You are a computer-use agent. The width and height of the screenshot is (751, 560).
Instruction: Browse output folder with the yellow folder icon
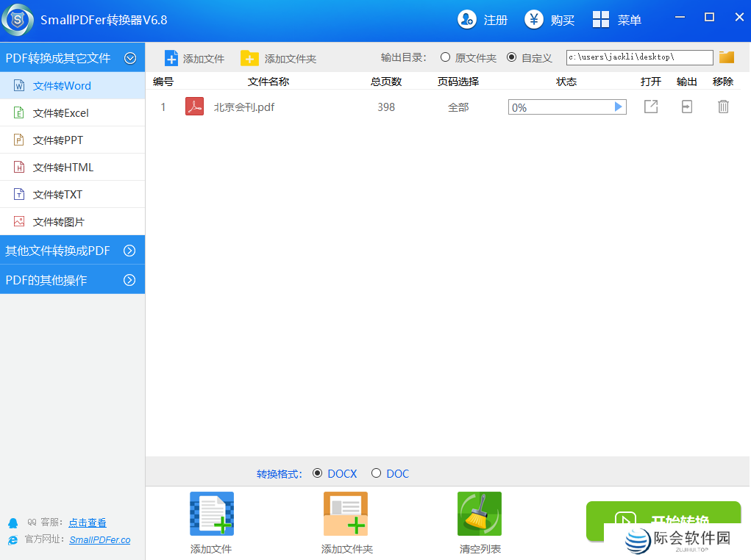(x=727, y=57)
